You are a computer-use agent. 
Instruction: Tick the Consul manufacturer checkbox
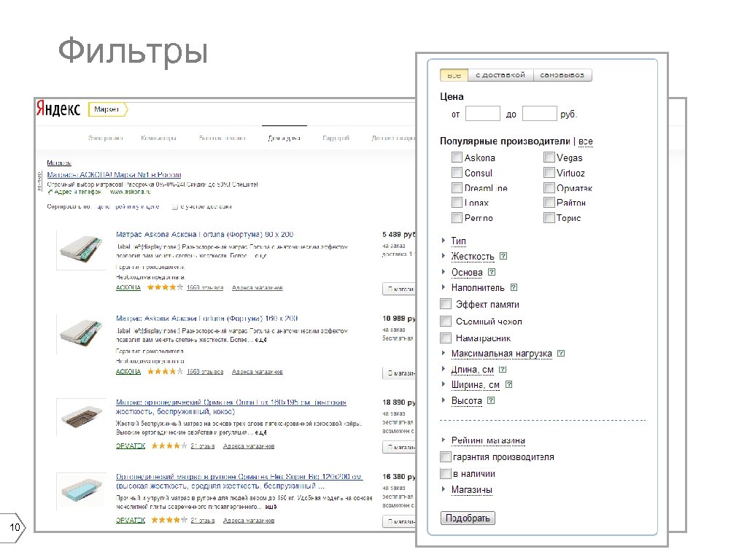(x=457, y=172)
